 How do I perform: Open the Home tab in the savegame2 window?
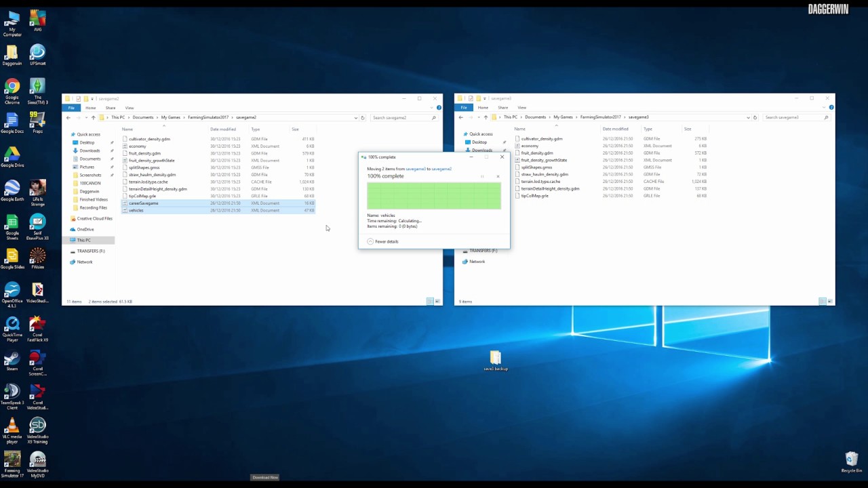[x=90, y=108]
